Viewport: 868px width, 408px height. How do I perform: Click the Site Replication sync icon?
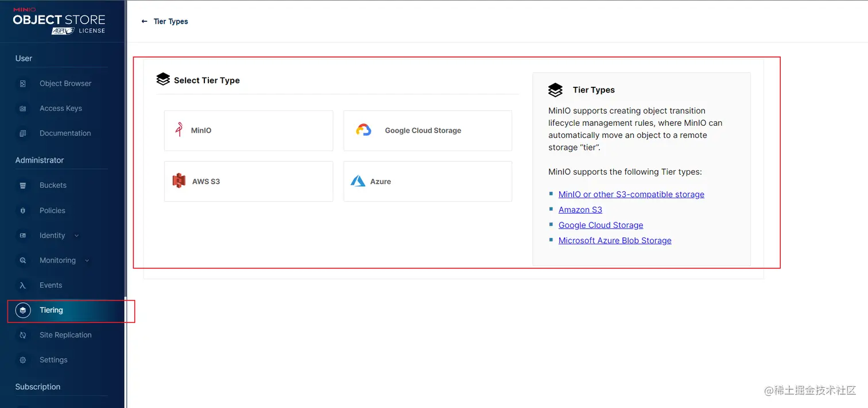[23, 335]
